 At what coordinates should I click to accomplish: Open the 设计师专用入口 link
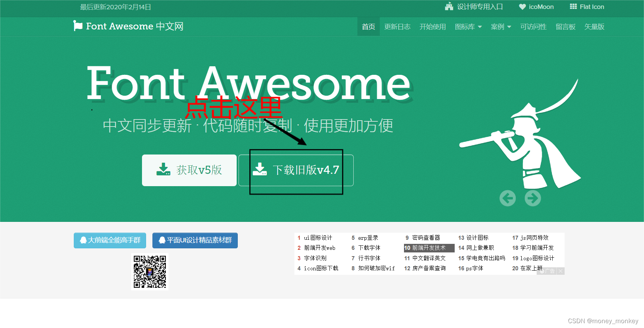pos(474,7)
